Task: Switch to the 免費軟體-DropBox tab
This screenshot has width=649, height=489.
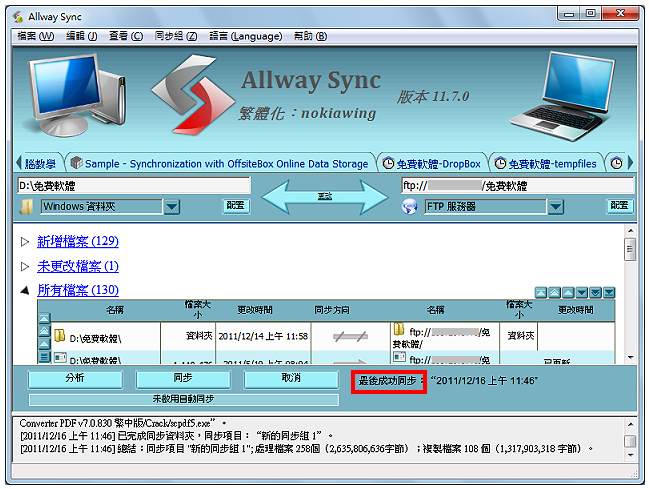Action: tap(432, 164)
